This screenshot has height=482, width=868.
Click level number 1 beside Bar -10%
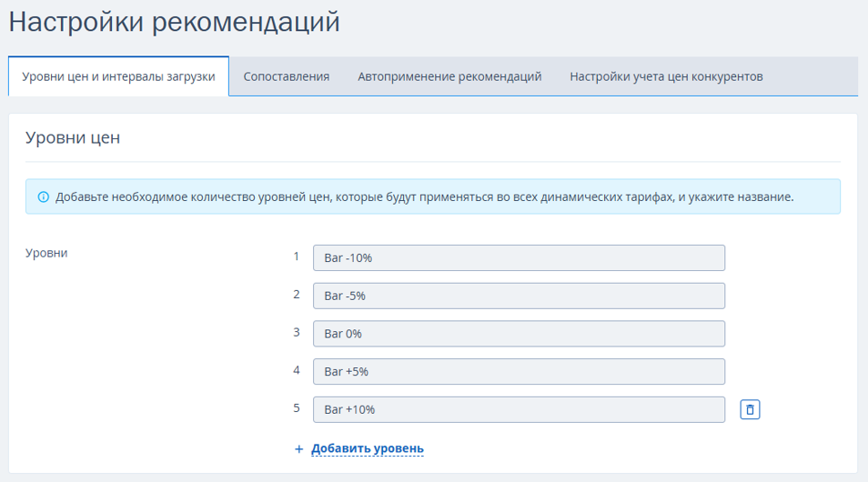point(297,256)
